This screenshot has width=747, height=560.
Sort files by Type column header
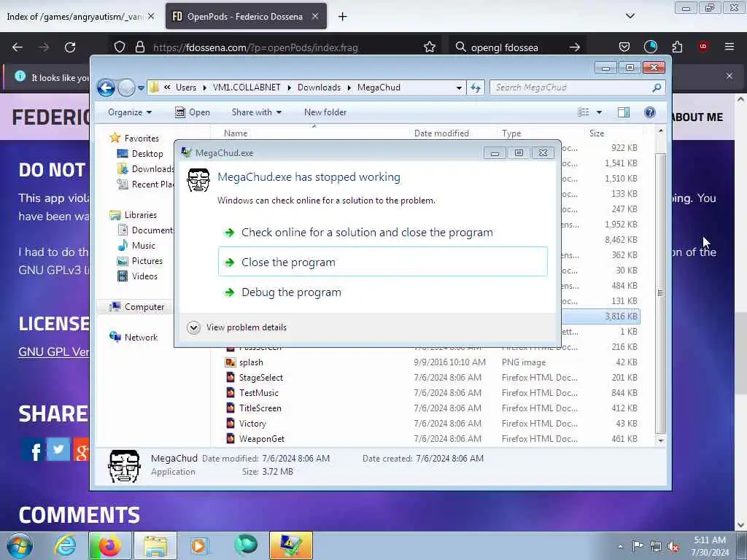tap(511, 133)
